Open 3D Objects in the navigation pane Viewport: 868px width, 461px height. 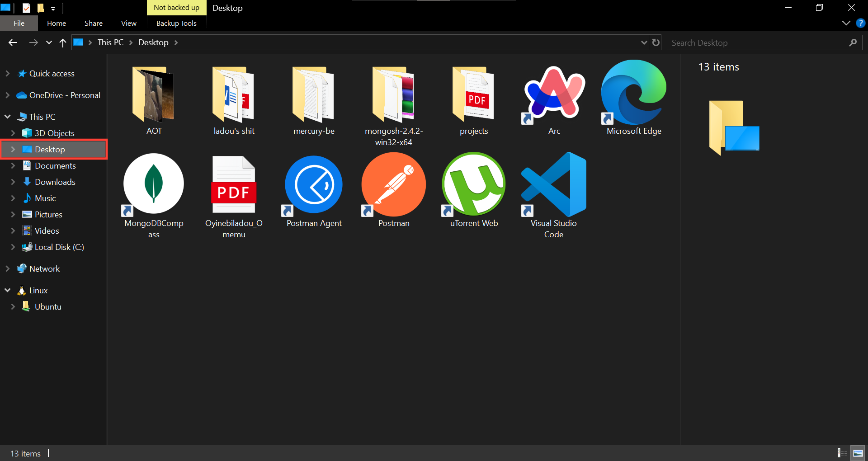54,133
